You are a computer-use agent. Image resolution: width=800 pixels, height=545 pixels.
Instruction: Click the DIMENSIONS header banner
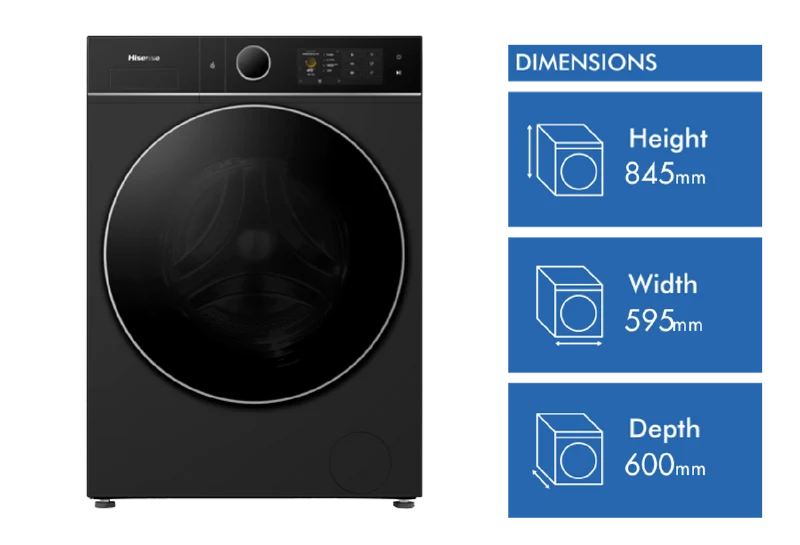click(x=635, y=63)
